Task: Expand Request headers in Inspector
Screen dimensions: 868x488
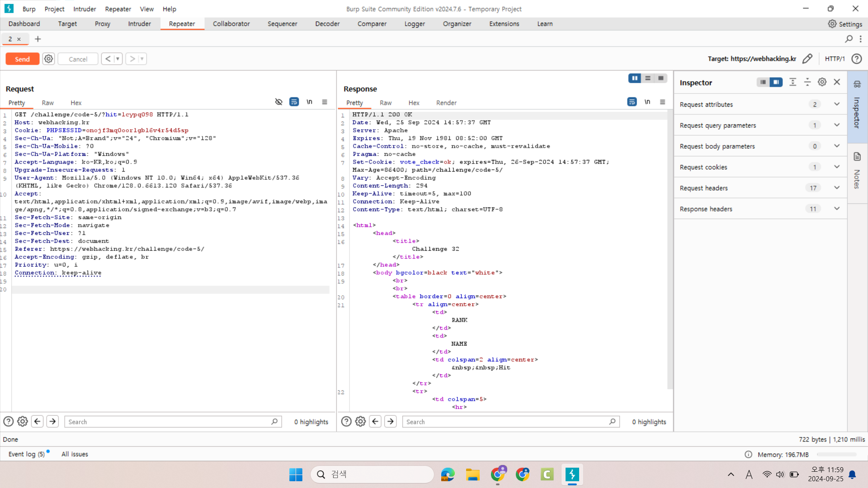Action: (x=836, y=188)
